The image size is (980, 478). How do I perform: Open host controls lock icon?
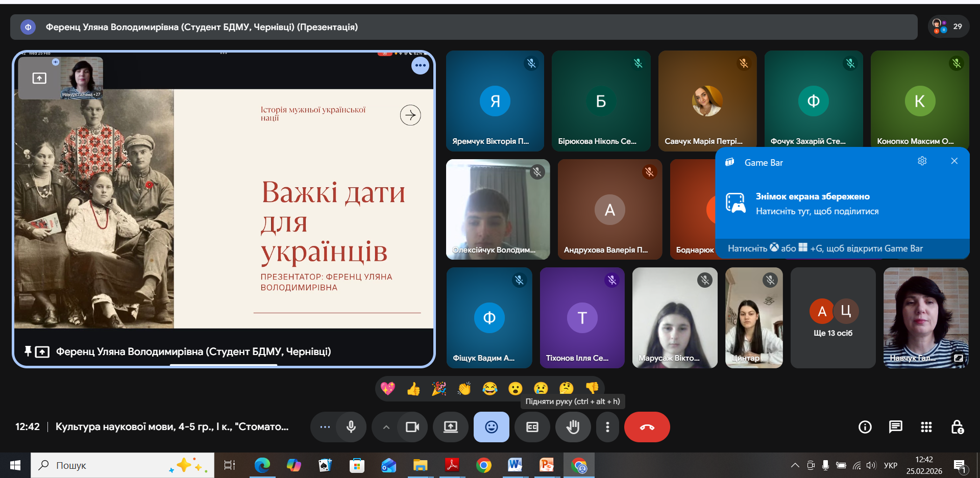pos(958,427)
